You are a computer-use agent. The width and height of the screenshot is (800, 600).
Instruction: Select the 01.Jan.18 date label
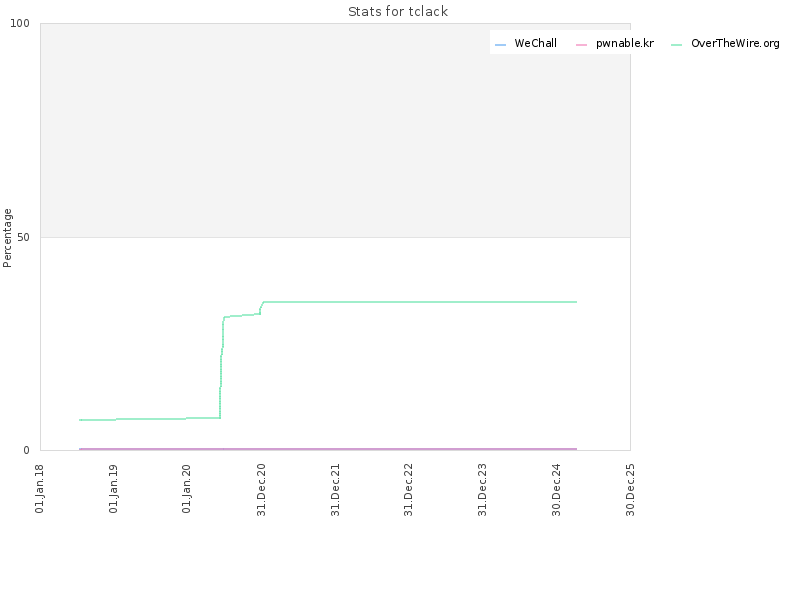pyautogui.click(x=39, y=489)
